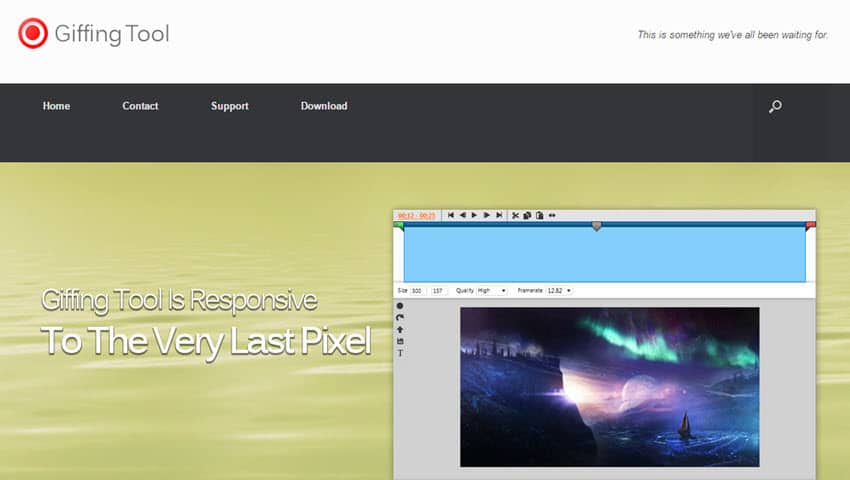Open the Support menu item
This screenshot has height=480, width=850.
click(230, 106)
